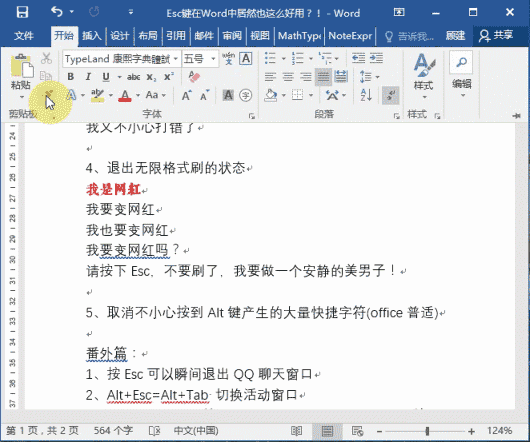Switch to the 插入 tab
This screenshot has width=530, height=442.
tap(92, 35)
